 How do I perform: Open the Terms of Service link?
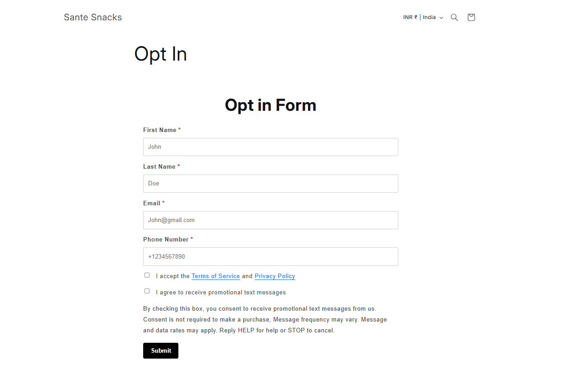coord(215,276)
